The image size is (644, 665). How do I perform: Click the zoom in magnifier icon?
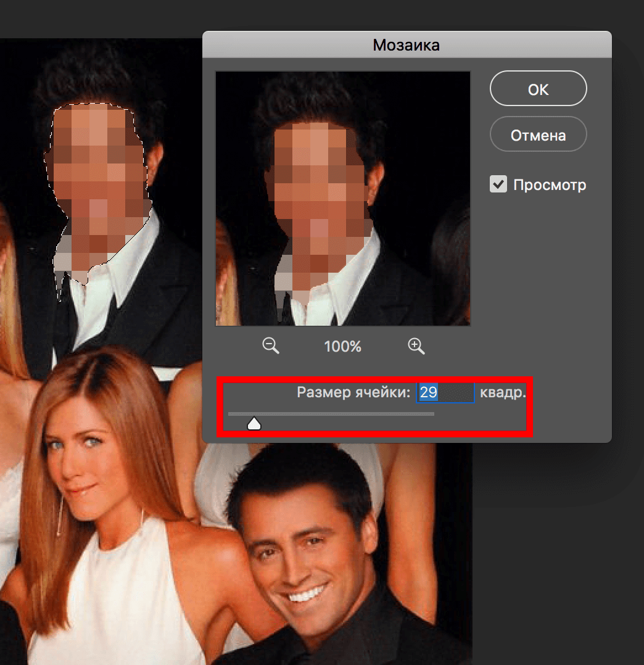pos(416,345)
